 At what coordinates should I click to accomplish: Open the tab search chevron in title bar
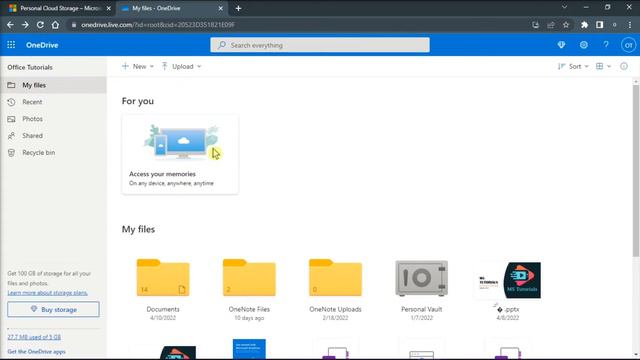click(564, 7)
